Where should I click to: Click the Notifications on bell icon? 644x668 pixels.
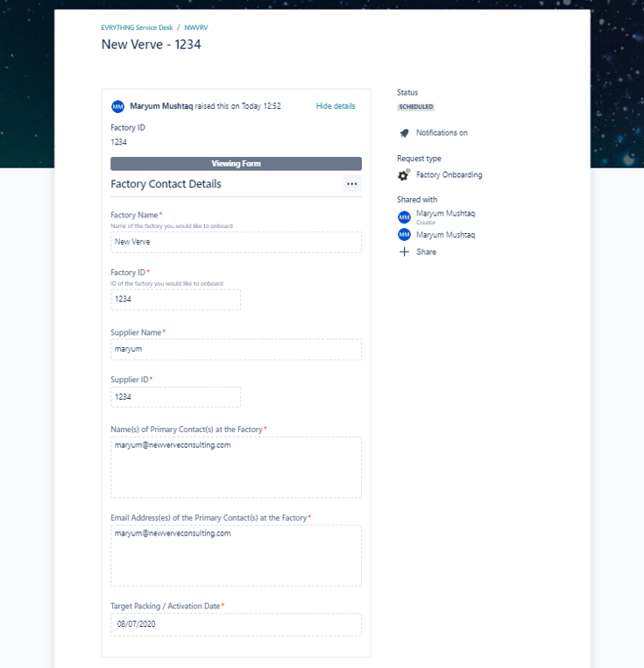404,133
